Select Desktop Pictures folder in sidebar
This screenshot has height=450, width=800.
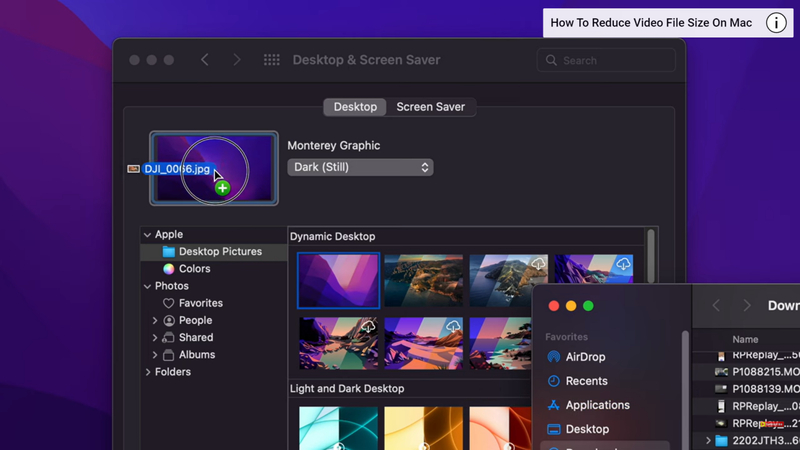[x=220, y=252]
